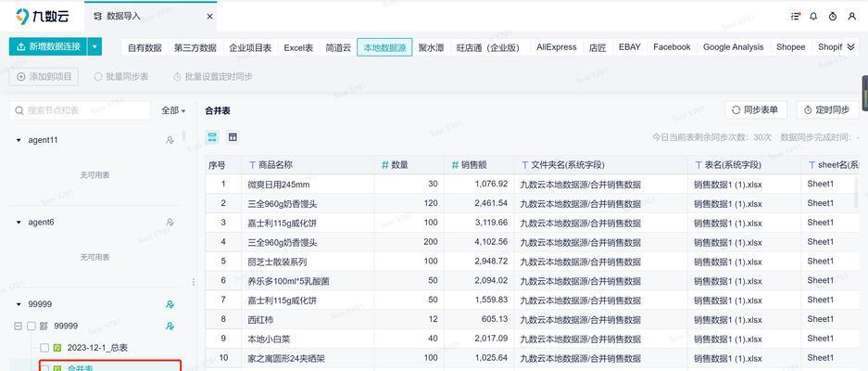Click the 商品名称 column header
Image resolution: width=868 pixels, height=371 pixels.
point(308,165)
